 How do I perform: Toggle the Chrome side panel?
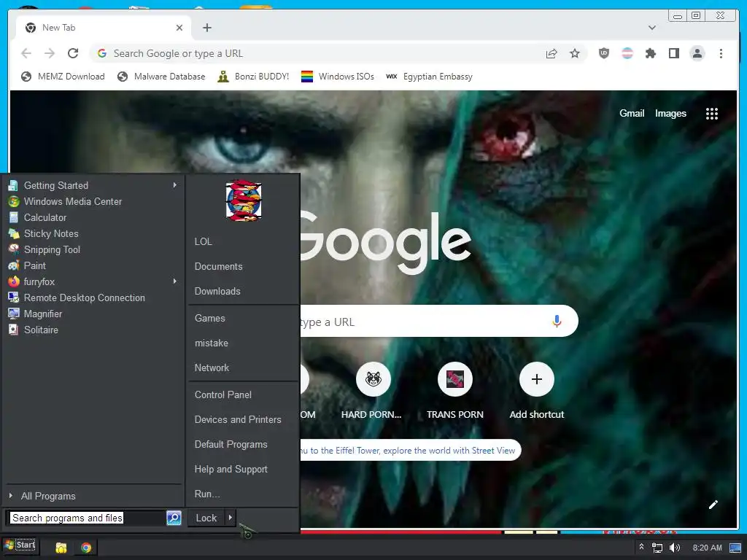(x=673, y=53)
